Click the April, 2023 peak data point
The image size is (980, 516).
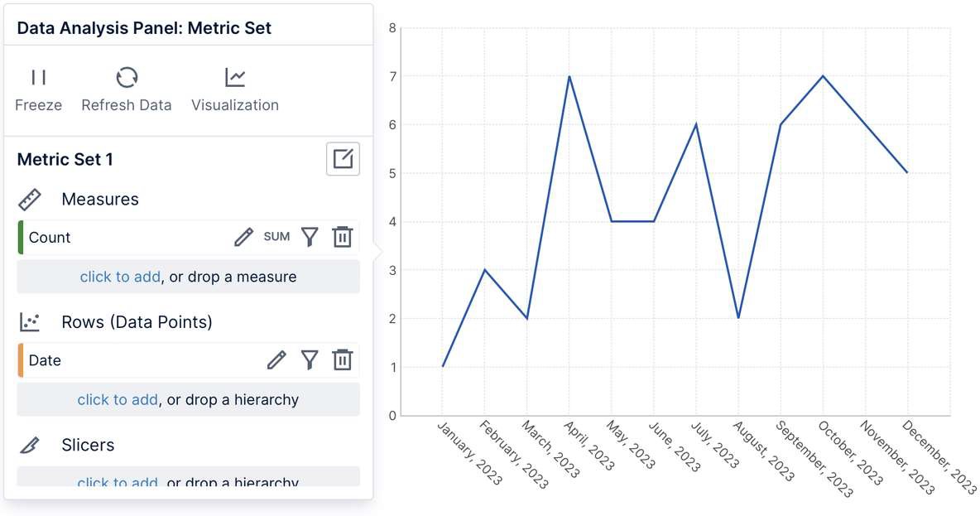click(569, 76)
